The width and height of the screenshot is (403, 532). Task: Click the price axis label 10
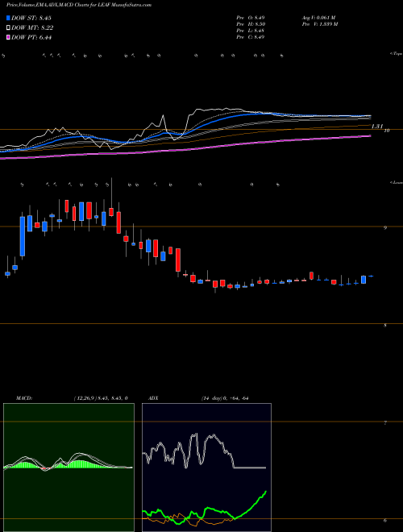point(386,131)
